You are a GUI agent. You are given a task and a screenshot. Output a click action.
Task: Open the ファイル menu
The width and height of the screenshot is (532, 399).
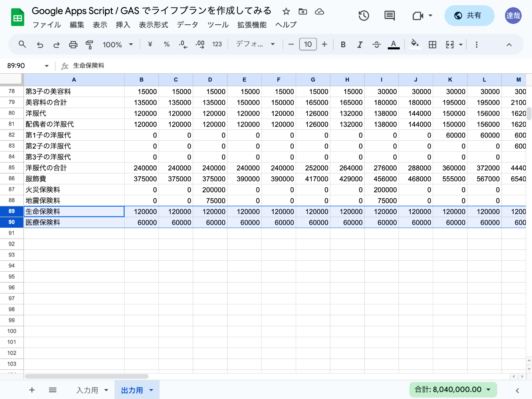(x=47, y=25)
